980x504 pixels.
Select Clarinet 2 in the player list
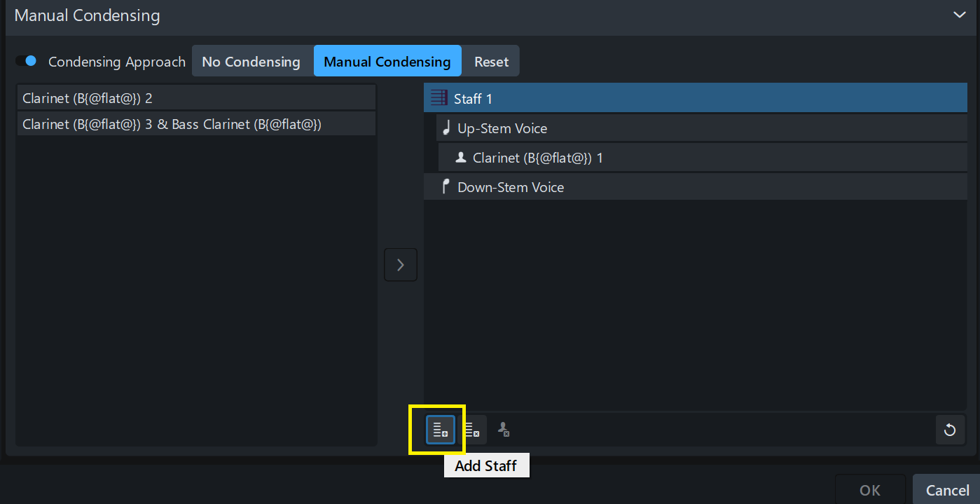click(196, 98)
